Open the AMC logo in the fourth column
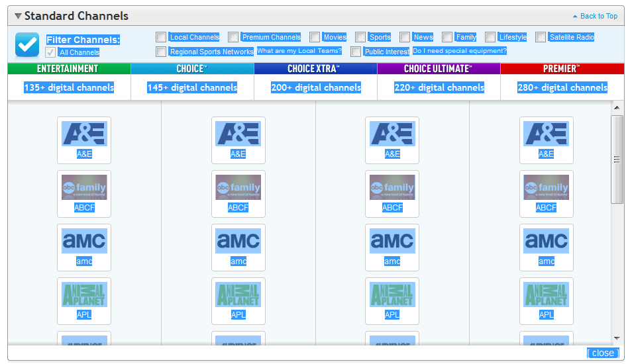The height and width of the screenshot is (364, 628). pyautogui.click(x=547, y=241)
